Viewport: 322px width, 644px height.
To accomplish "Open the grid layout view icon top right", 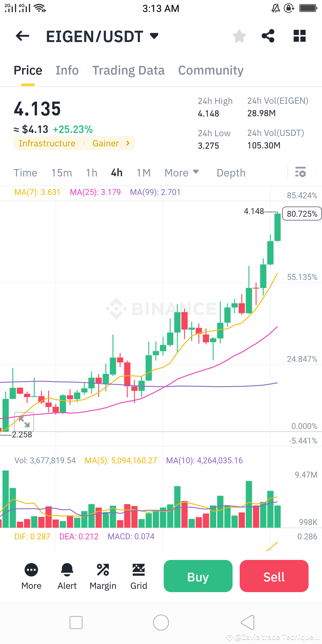I will [299, 36].
